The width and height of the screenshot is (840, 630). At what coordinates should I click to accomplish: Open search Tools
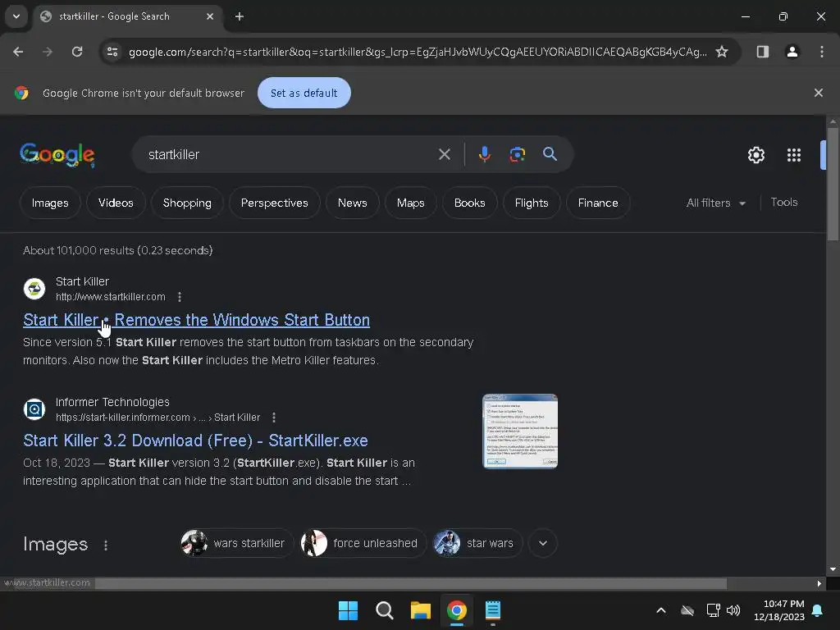(x=783, y=202)
